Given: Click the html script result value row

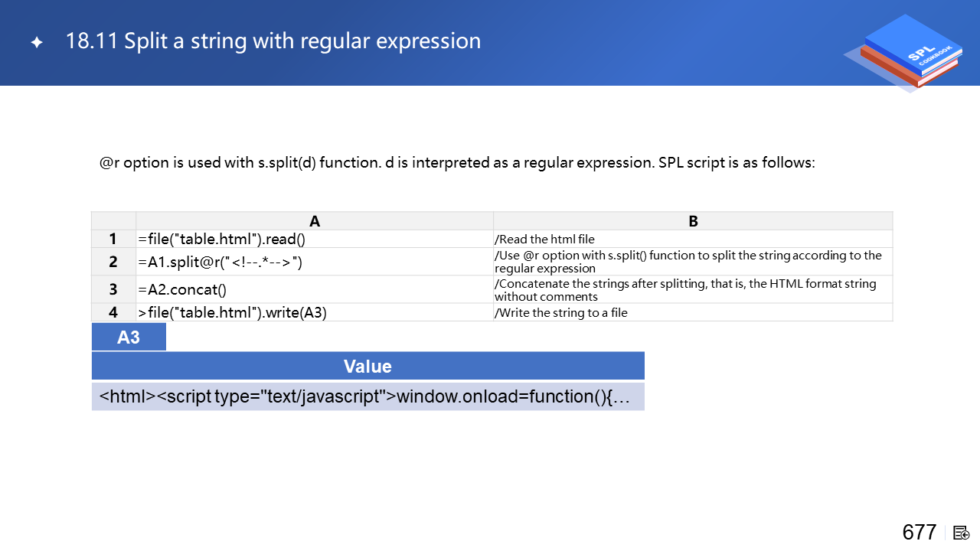Looking at the screenshot, I should [366, 397].
